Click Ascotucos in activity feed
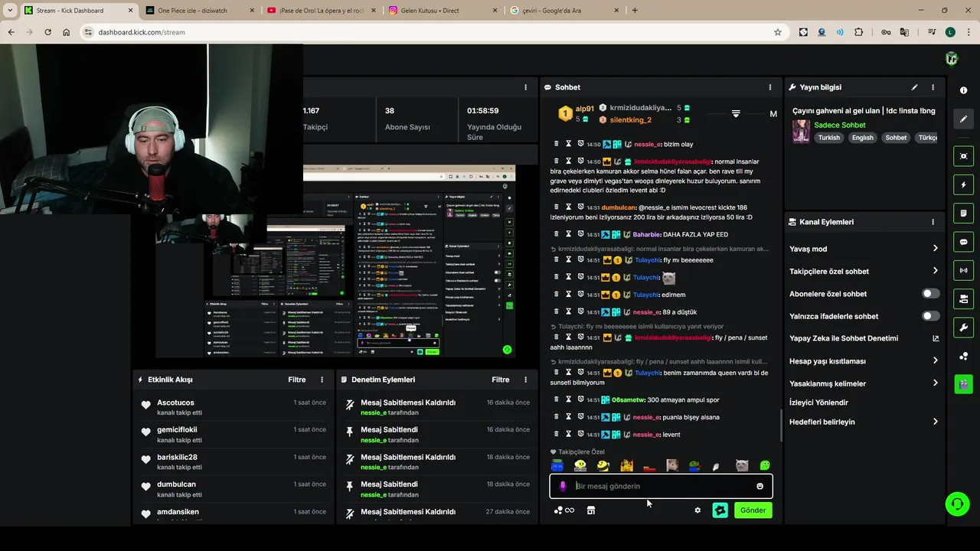The image size is (980, 551). point(175,403)
